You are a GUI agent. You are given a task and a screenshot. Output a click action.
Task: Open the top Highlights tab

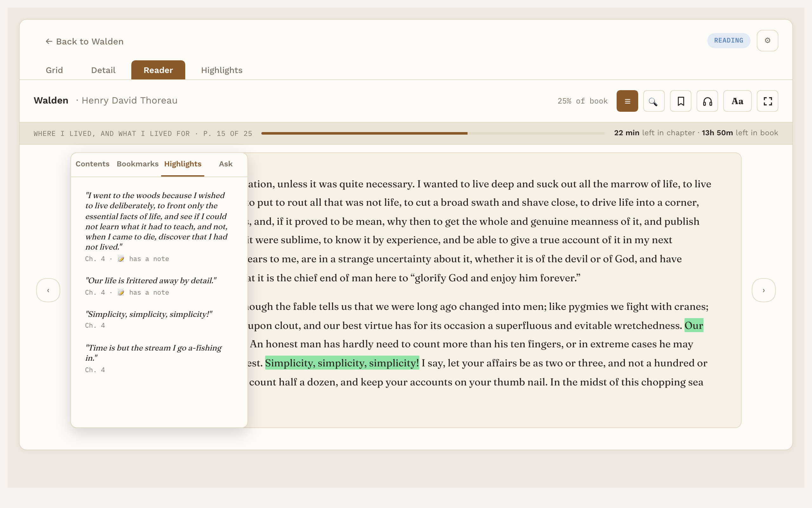[x=222, y=70]
